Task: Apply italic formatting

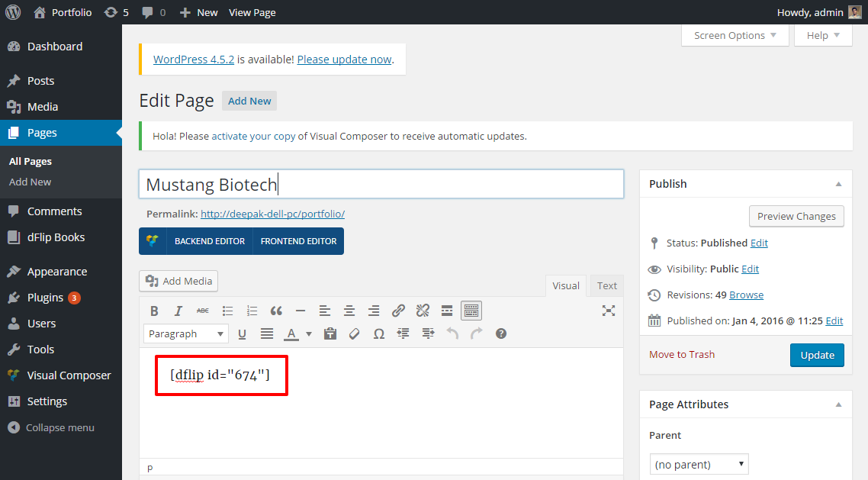Action: tap(178, 311)
